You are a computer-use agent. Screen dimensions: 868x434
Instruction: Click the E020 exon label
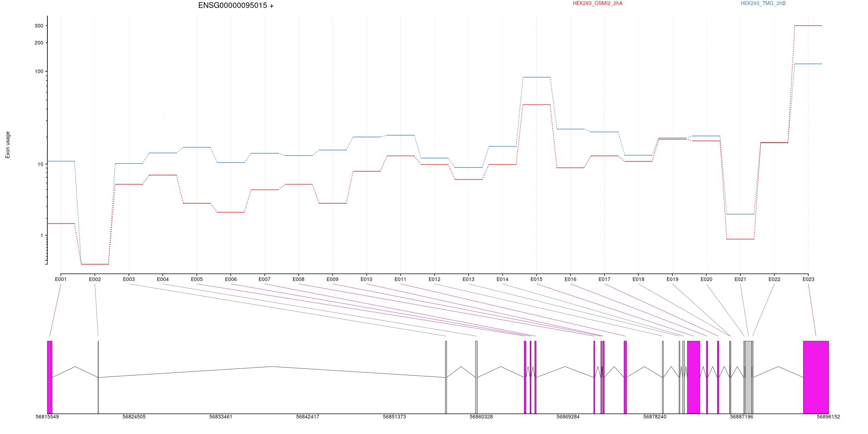[x=706, y=279]
